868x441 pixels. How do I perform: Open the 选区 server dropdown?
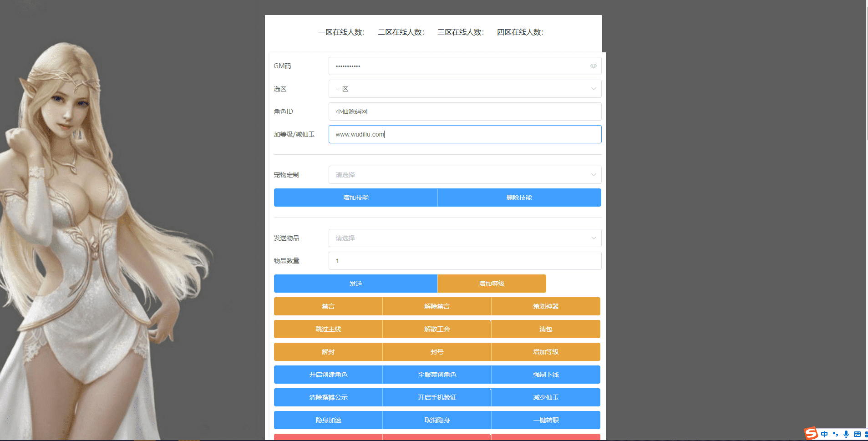click(x=465, y=89)
